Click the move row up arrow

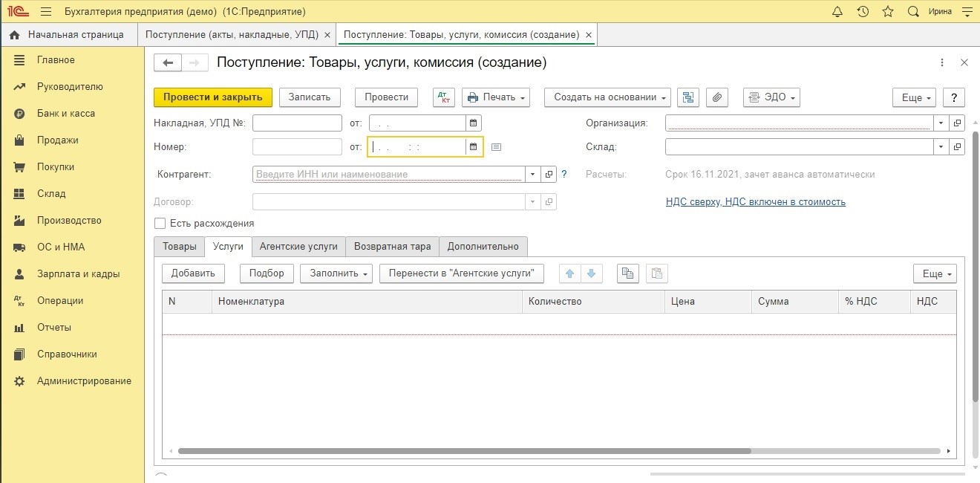click(570, 273)
